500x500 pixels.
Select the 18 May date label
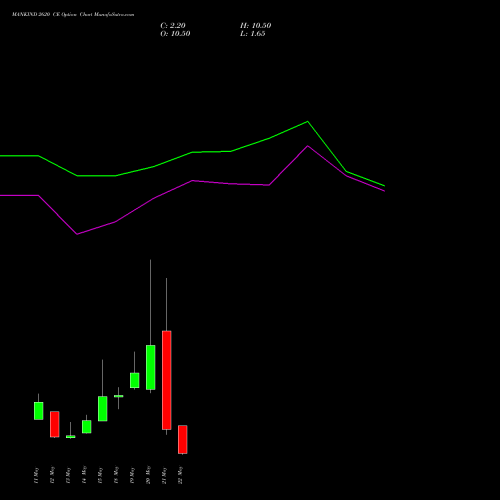click(116, 475)
